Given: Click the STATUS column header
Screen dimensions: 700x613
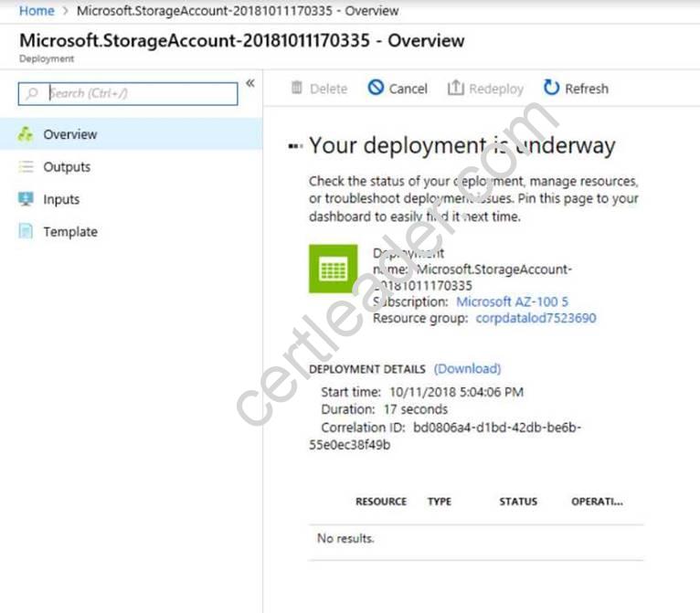Looking at the screenshot, I should [x=518, y=502].
